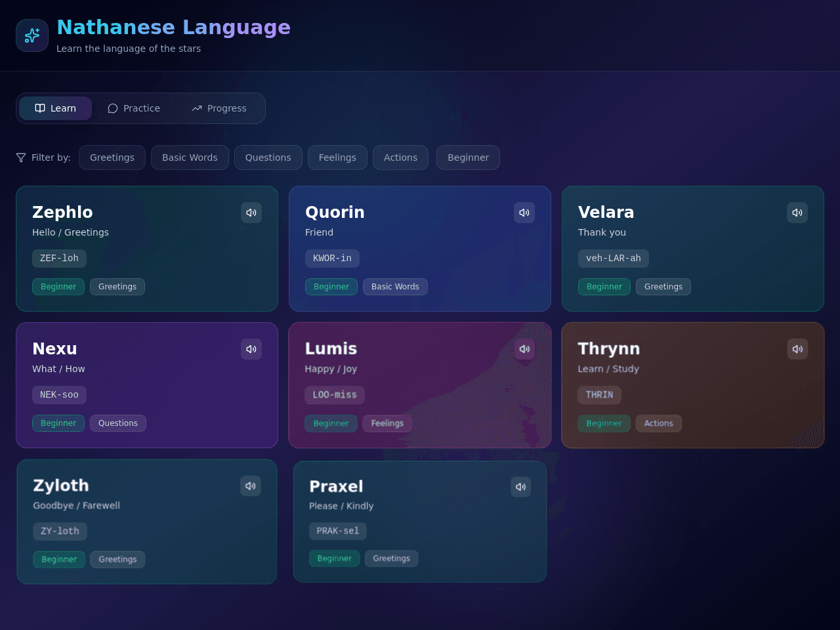Open the Progress tab
The width and height of the screenshot is (840, 630).
[x=219, y=108]
